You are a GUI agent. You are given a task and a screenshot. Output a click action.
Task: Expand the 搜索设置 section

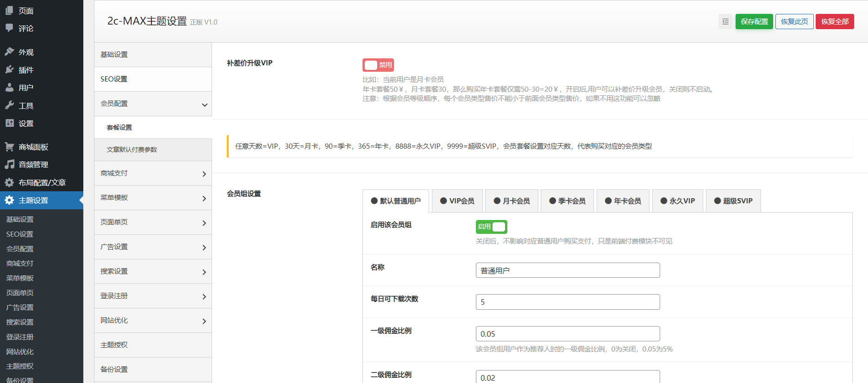point(153,271)
